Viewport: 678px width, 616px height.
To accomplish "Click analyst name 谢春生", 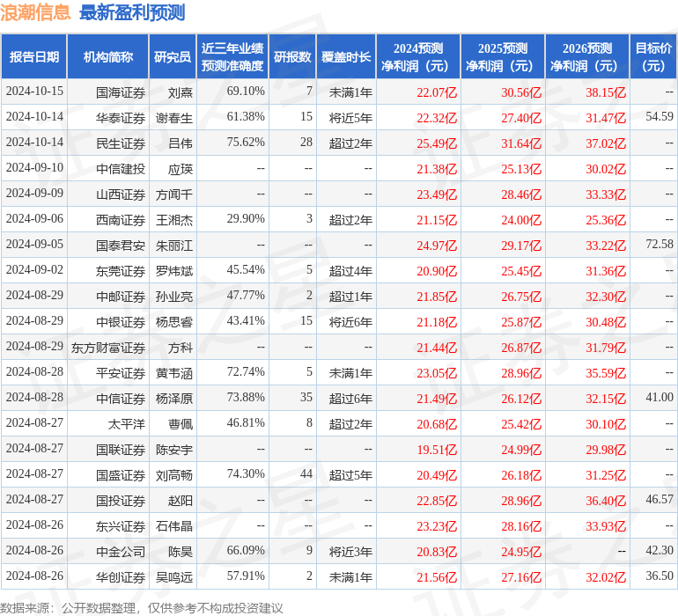I will [174, 118].
